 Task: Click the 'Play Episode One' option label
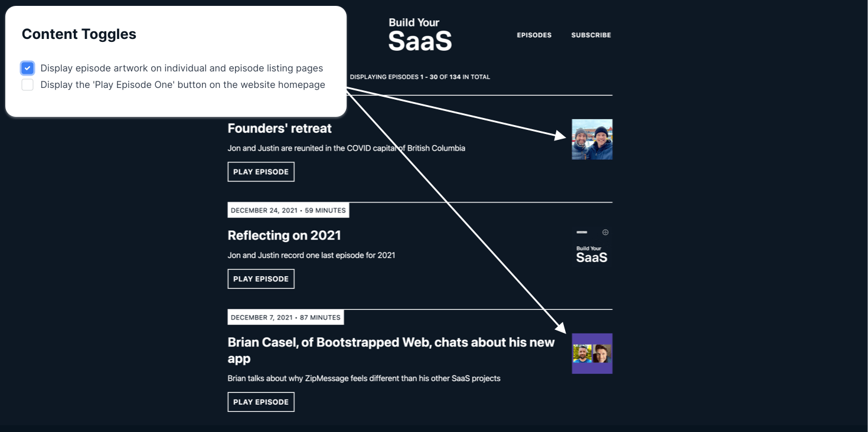[182, 85]
